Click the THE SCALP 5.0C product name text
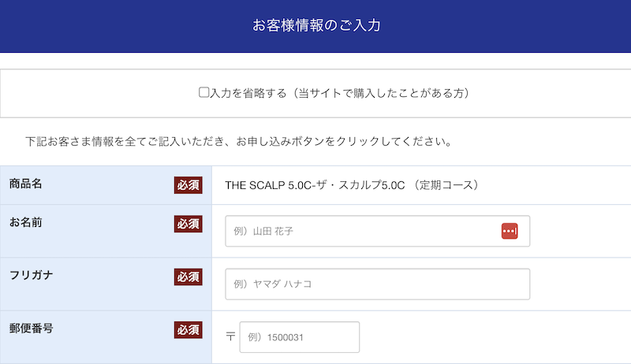The width and height of the screenshot is (631, 364). (314, 185)
